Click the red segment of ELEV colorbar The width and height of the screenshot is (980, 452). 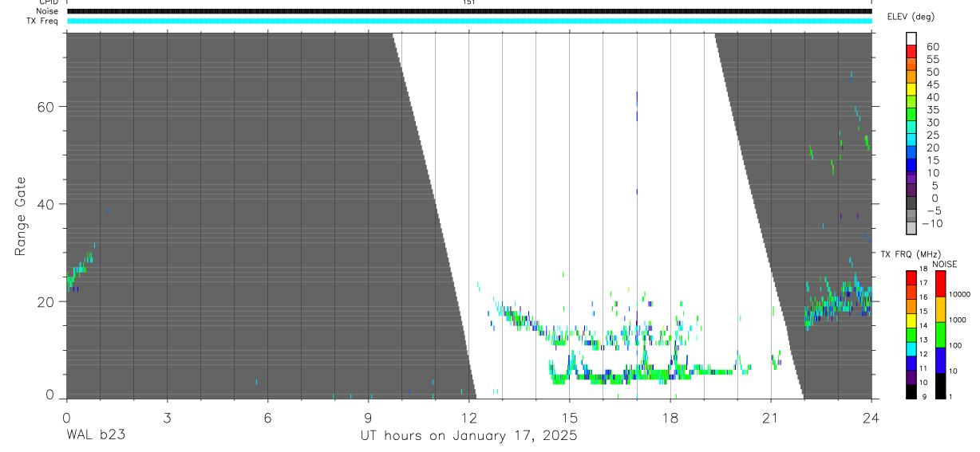pyautogui.click(x=911, y=51)
